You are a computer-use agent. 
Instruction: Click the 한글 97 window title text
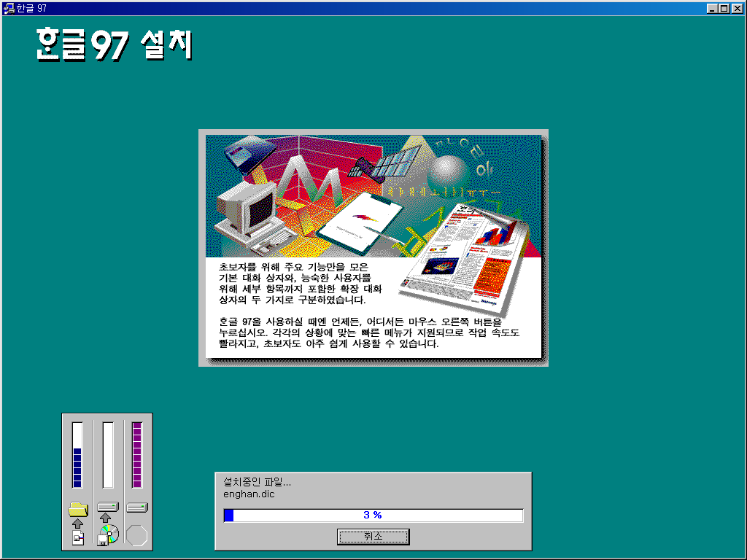pos(31,8)
